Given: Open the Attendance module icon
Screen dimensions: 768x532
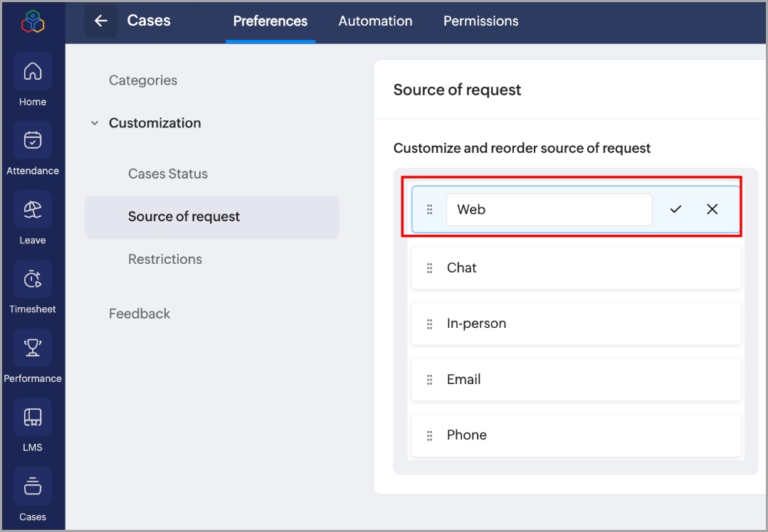Looking at the screenshot, I should 33,141.
